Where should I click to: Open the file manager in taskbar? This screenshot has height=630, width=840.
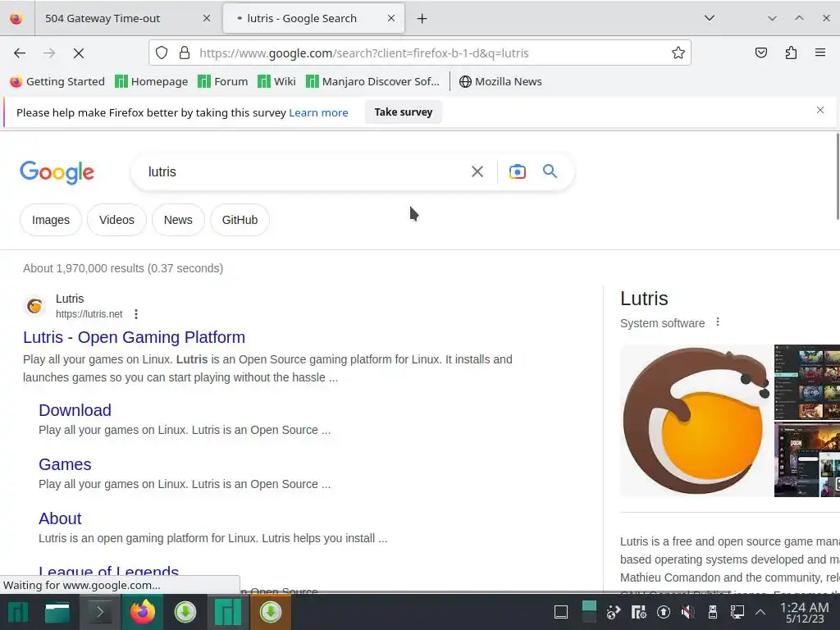click(x=57, y=612)
